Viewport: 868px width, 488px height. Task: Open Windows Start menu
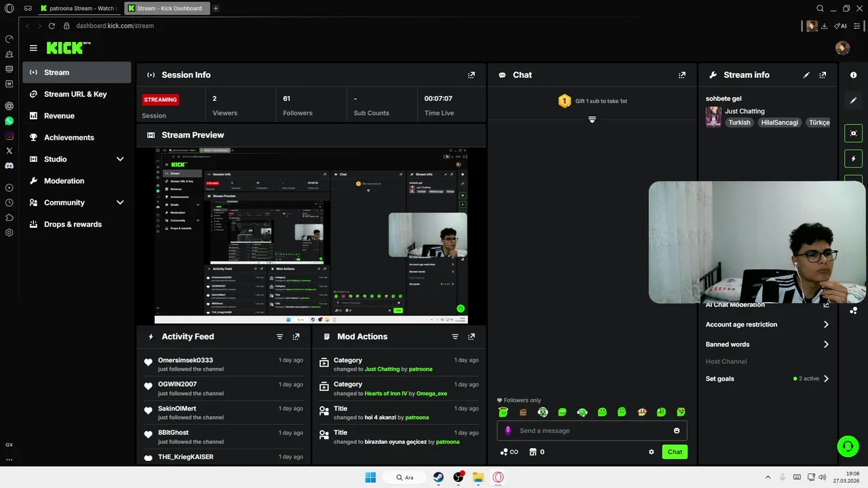click(x=370, y=477)
